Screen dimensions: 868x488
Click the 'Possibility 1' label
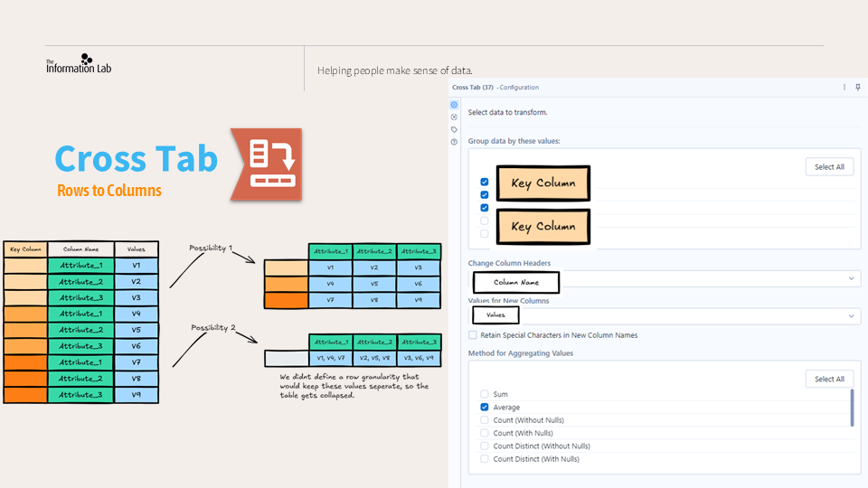pyautogui.click(x=211, y=248)
